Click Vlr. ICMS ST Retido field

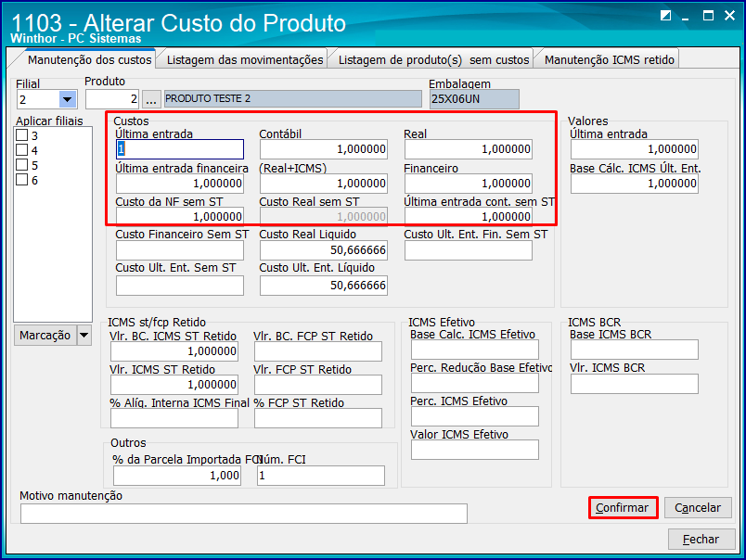[x=174, y=385]
